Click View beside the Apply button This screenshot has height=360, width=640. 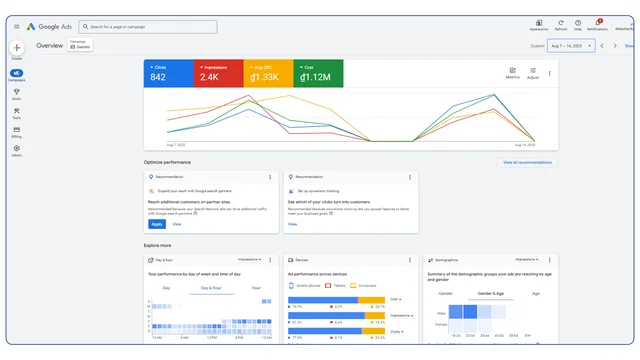177,224
